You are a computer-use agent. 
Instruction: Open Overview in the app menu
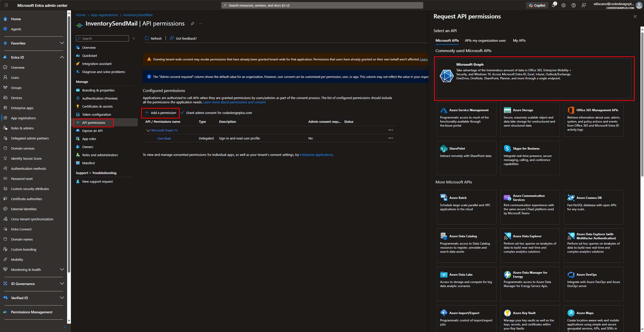click(x=89, y=48)
